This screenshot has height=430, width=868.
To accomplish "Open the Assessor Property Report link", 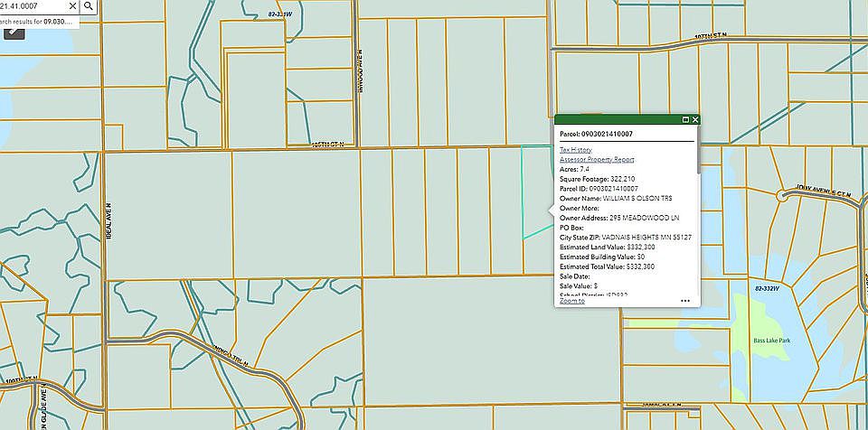I will [597, 159].
